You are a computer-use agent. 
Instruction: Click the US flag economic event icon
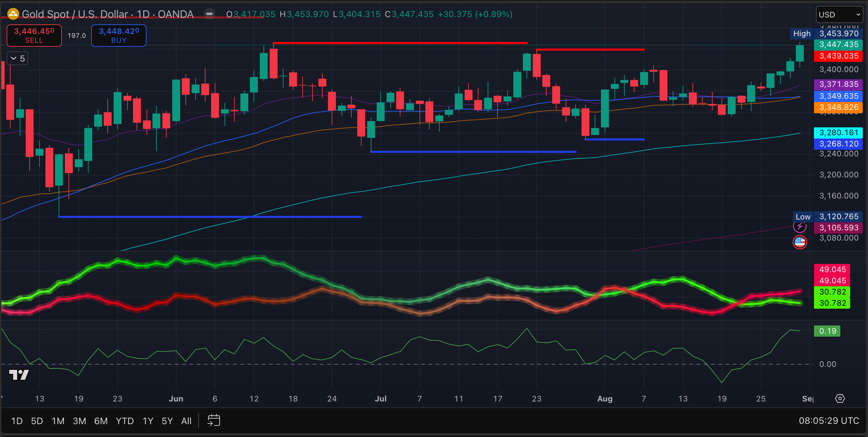800,242
